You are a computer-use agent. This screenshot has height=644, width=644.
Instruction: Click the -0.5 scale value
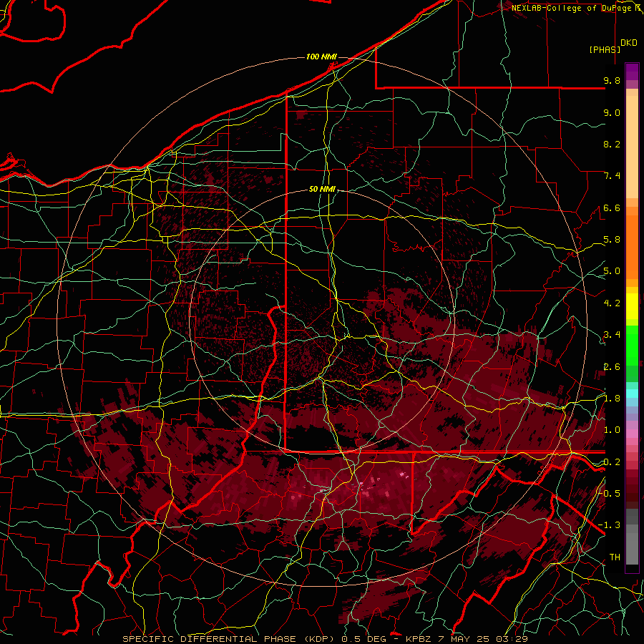point(609,494)
